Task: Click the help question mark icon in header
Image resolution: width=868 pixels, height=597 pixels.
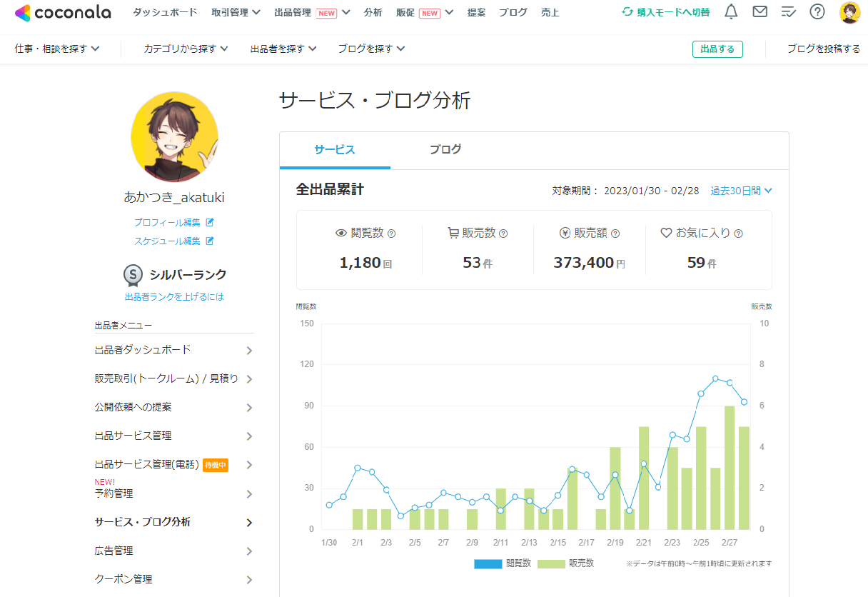Action: click(817, 11)
